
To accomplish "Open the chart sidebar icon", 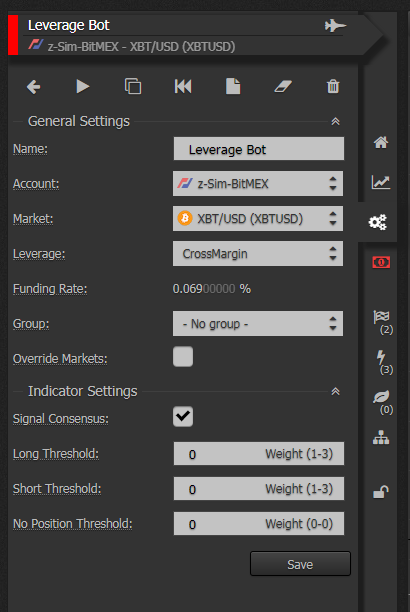I will click(x=381, y=182).
